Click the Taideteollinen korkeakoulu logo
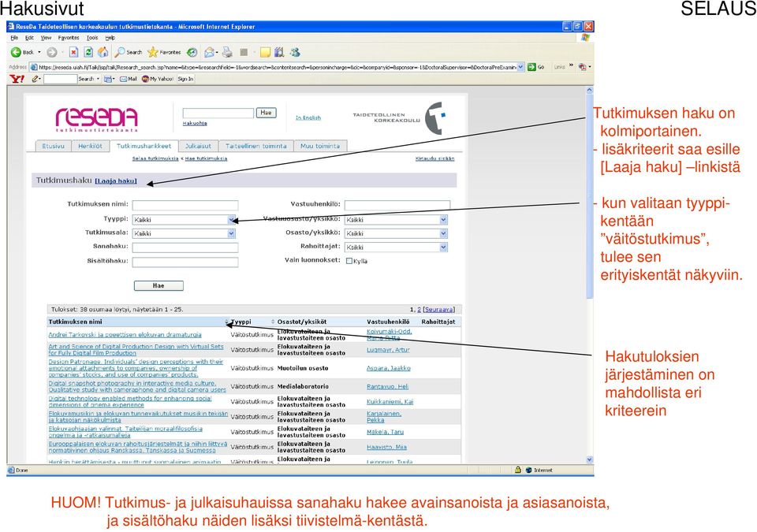757x532 pixels. (400, 117)
